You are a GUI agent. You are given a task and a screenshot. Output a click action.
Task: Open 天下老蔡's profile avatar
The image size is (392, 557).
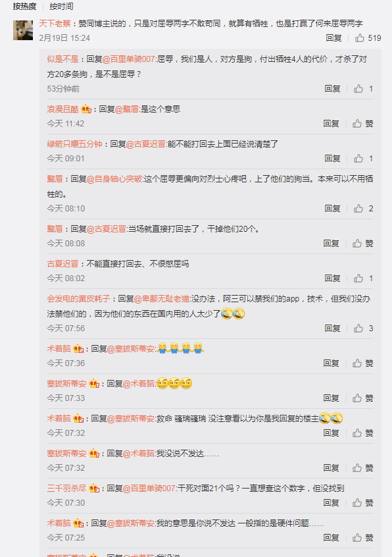tap(23, 30)
